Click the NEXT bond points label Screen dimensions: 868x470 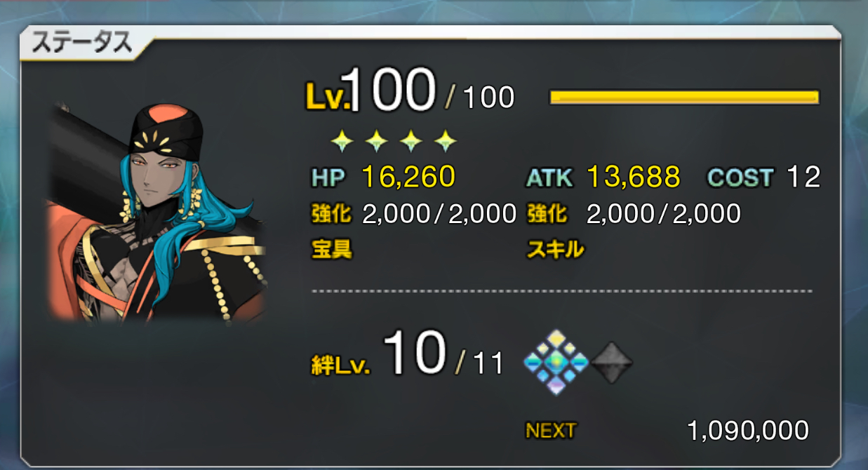pos(551,431)
